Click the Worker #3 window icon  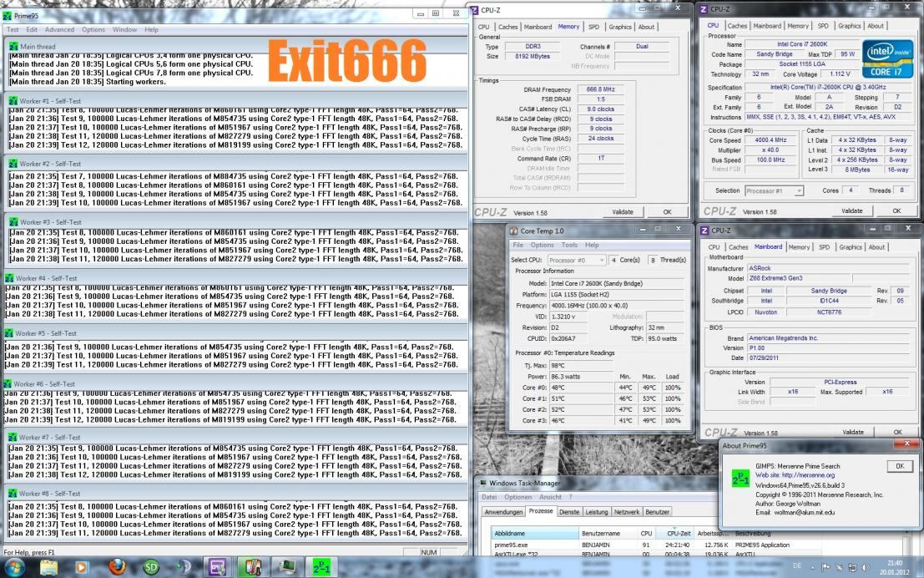tap(13, 222)
